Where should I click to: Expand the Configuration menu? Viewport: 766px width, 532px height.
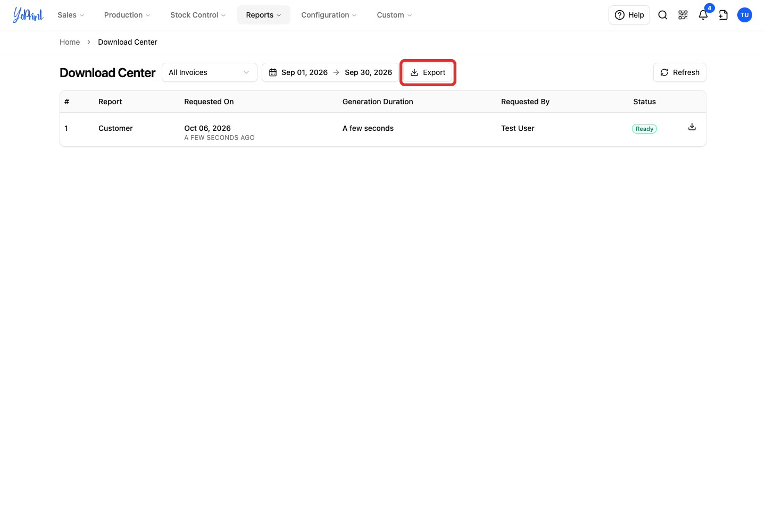click(329, 15)
